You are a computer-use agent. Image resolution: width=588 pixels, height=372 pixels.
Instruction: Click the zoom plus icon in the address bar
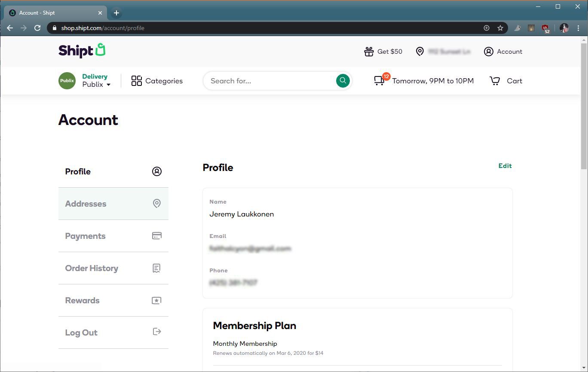click(x=487, y=28)
